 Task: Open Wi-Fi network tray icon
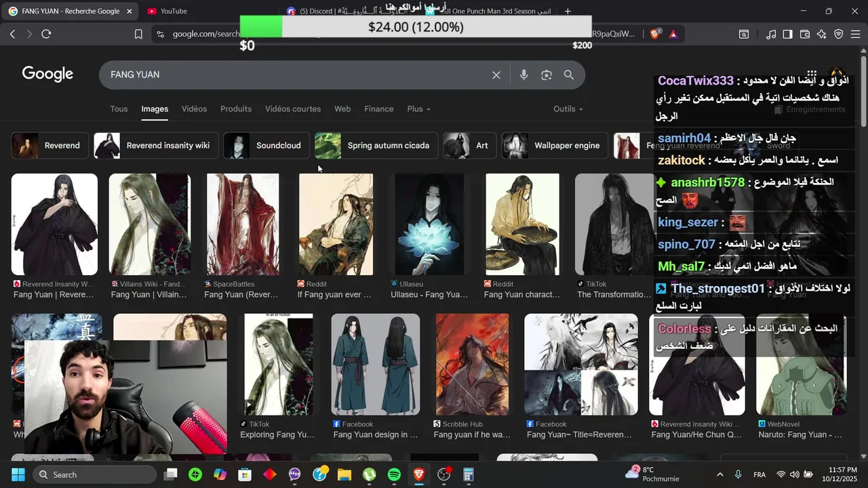click(x=781, y=474)
